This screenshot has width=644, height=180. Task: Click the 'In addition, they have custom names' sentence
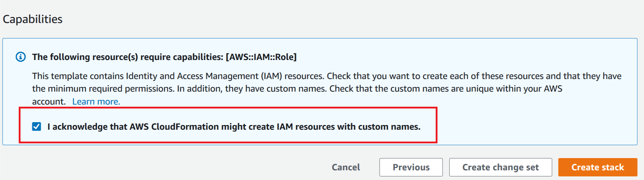coord(252,89)
